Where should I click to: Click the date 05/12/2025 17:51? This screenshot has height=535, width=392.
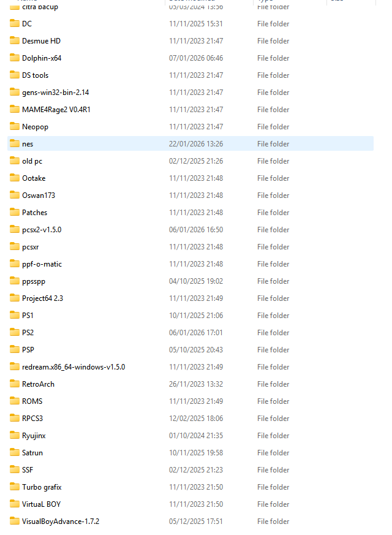tap(196, 522)
